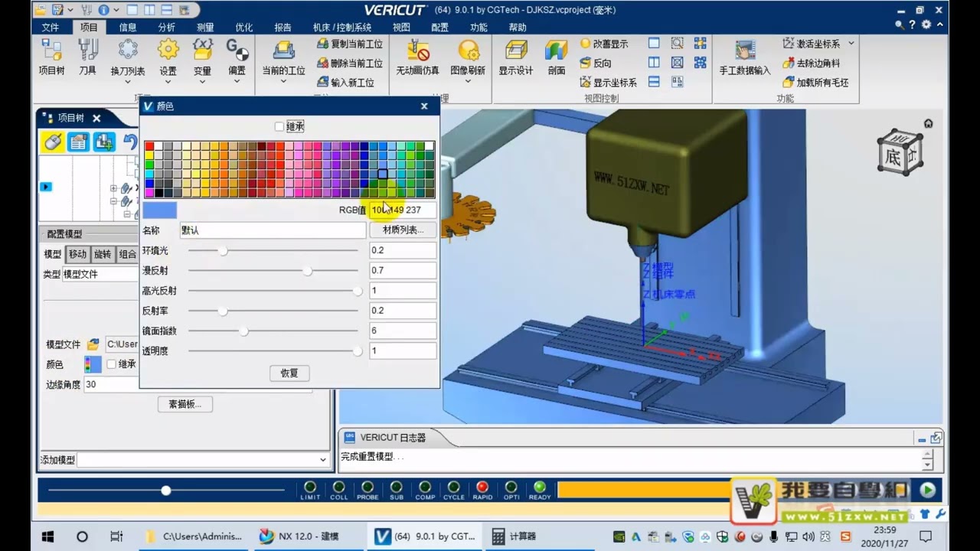Click the zoom-to-box view icon
Screen dimensions: 980x551
677,44
